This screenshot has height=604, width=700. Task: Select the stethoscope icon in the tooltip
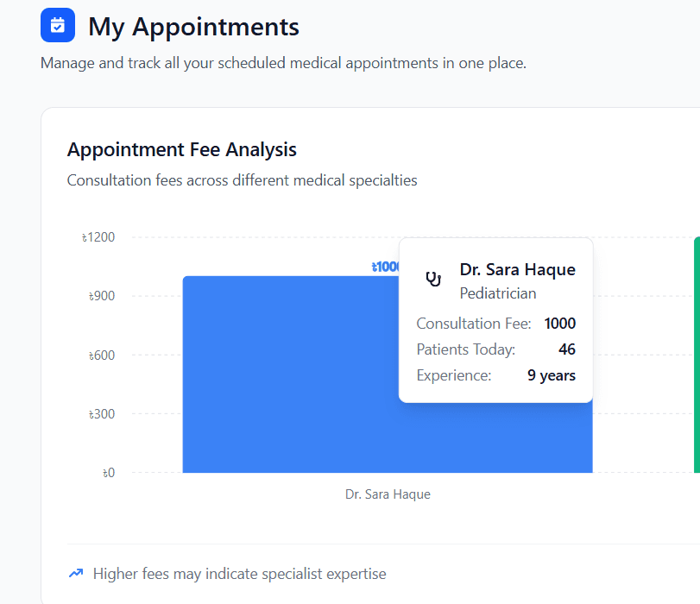click(432, 279)
